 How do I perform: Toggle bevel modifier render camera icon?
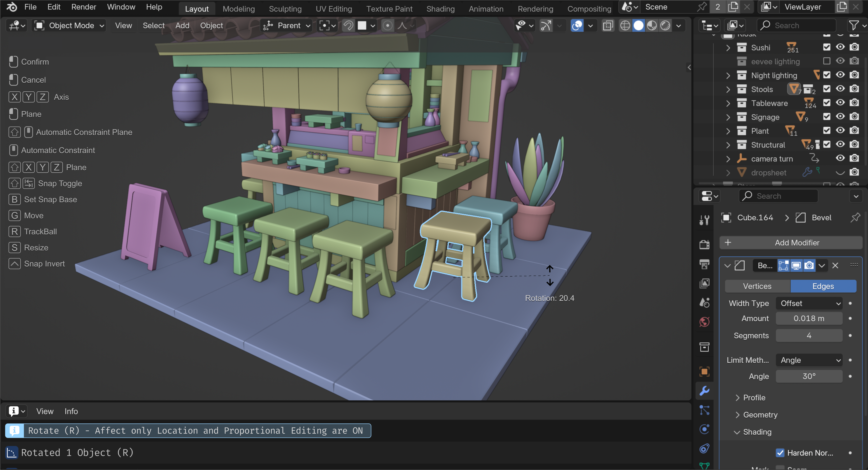(809, 266)
